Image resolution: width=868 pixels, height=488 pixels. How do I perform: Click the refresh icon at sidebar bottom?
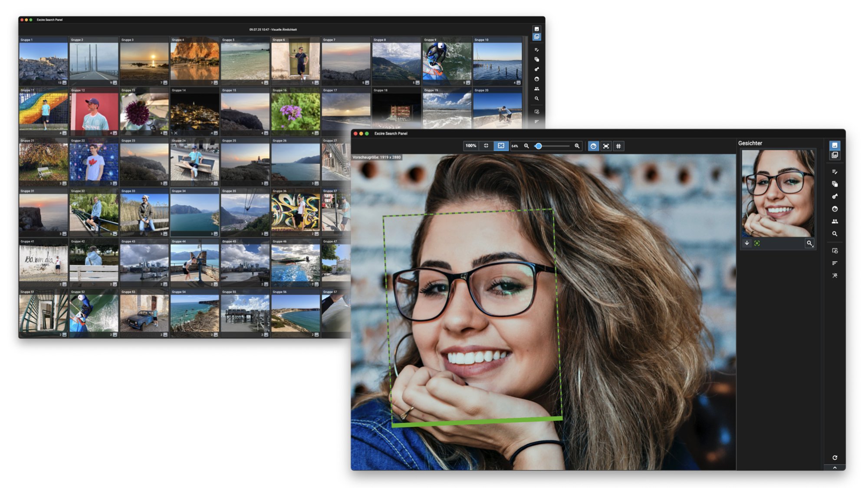pos(835,458)
